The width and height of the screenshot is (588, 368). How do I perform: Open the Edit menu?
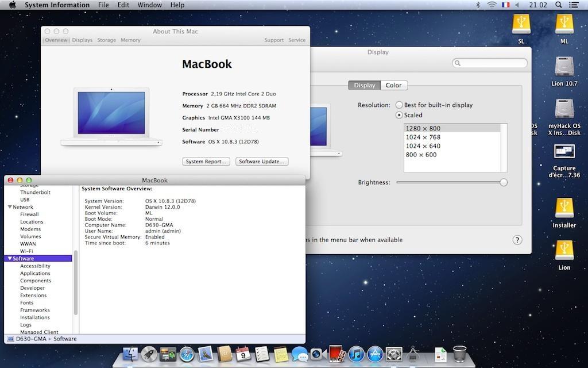click(x=123, y=5)
